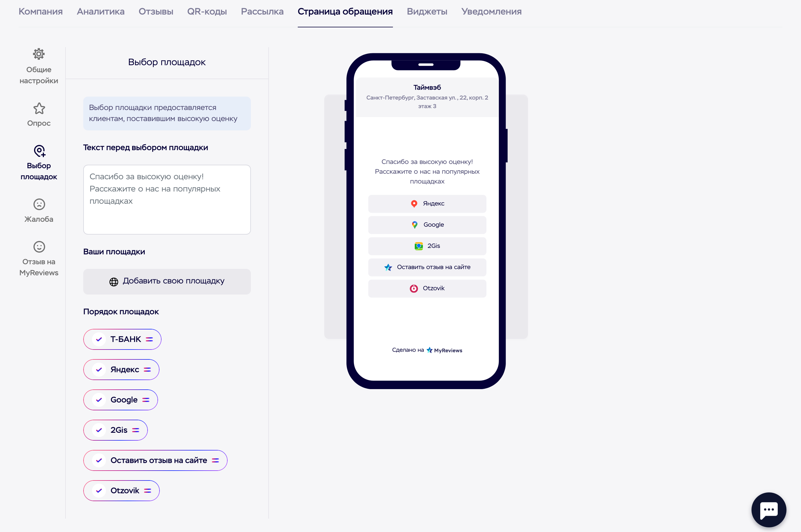Screen dimensions: 801x532
Task: Select the Выбор площадок pin icon
Action: (39, 151)
